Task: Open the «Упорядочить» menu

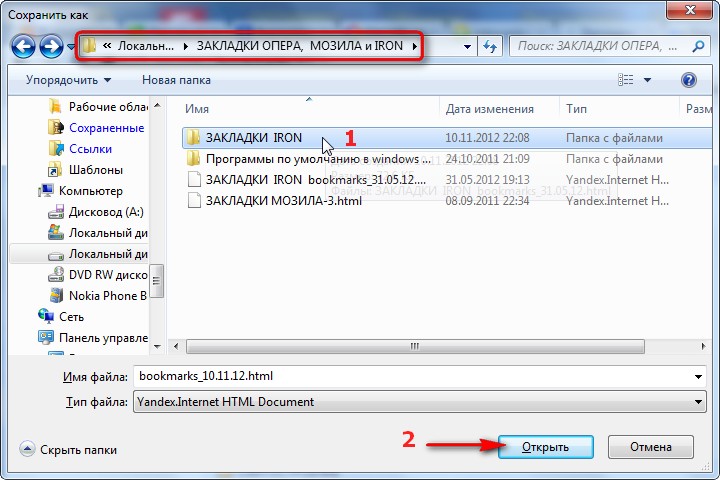Action: click(68, 80)
